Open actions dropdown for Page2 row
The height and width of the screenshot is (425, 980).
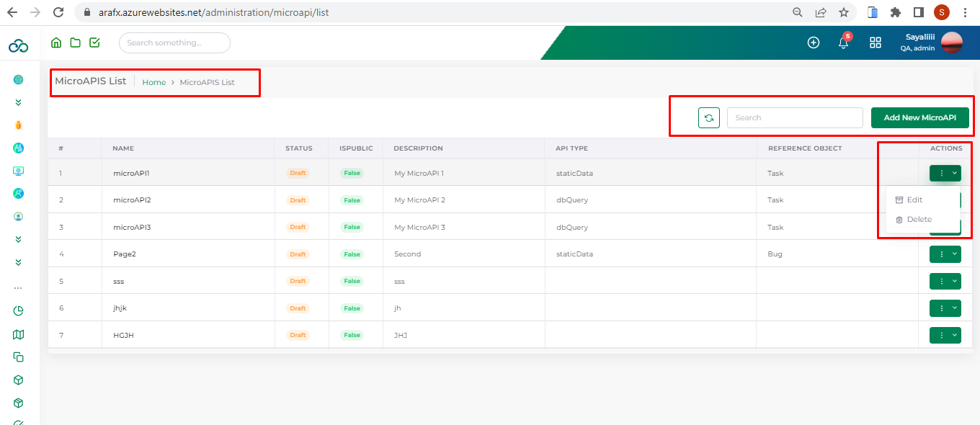945,254
